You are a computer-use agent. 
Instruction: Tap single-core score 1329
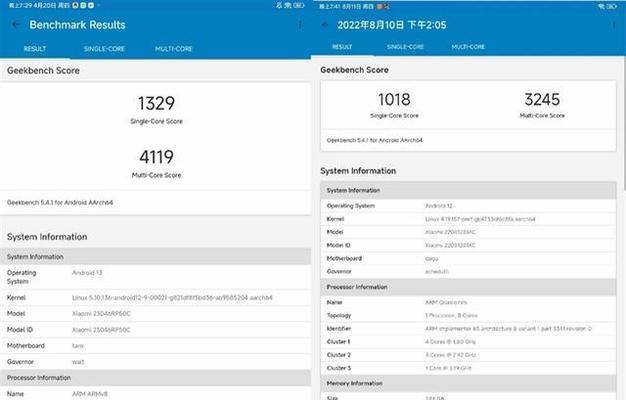156,103
